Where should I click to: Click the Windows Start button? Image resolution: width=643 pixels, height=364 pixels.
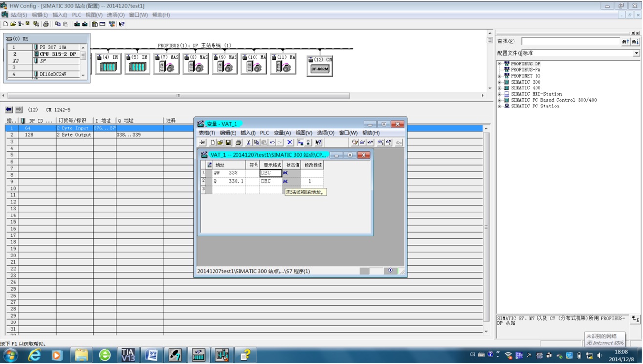(x=11, y=355)
